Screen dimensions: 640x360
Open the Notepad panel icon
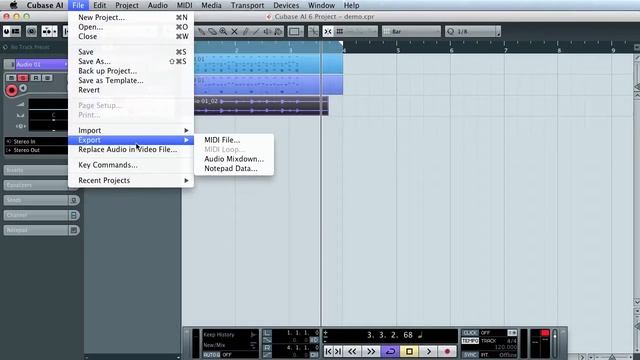tap(74, 230)
